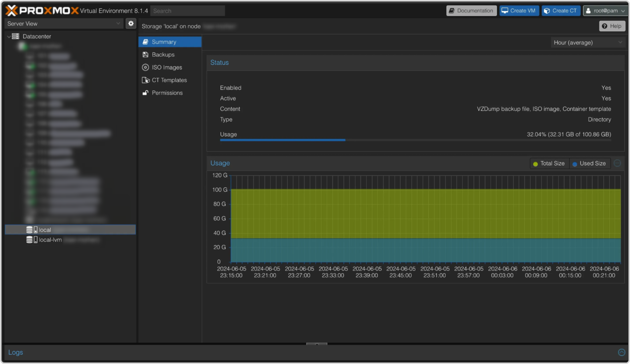This screenshot has height=364, width=630.
Task: Click the CT Templates file icon
Action: coord(145,80)
